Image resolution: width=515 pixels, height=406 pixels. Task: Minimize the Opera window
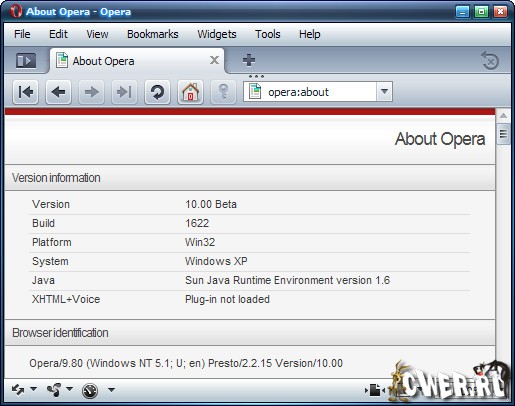pos(462,12)
